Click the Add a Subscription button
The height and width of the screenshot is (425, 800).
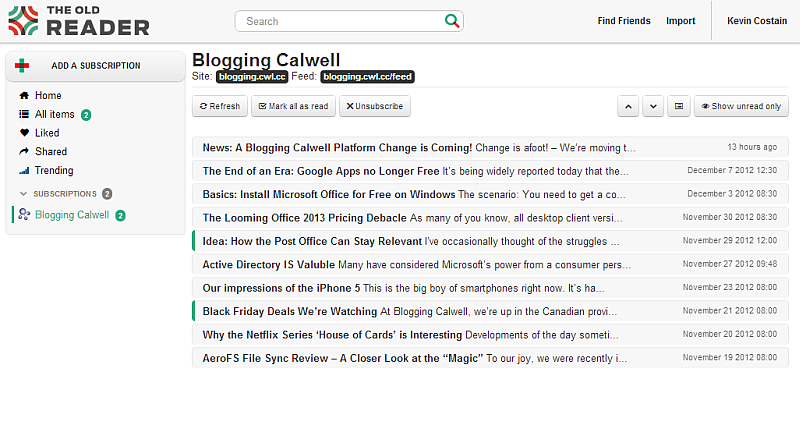point(95,66)
